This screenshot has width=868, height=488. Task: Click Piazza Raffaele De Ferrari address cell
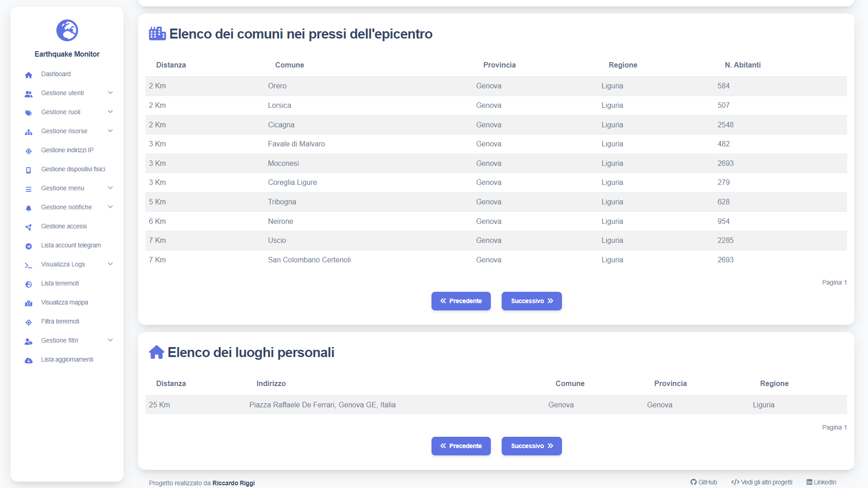click(322, 405)
